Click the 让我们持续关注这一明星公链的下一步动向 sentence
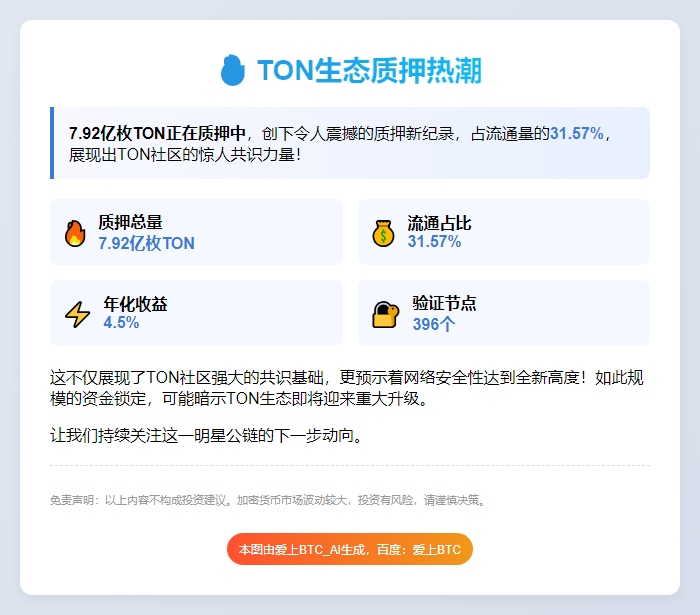 click(207, 435)
